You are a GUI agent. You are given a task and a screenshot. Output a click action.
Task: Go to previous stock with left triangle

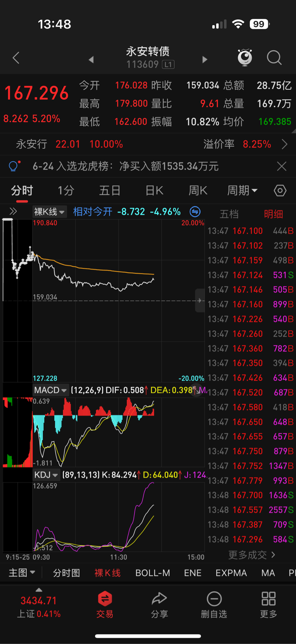point(91,59)
